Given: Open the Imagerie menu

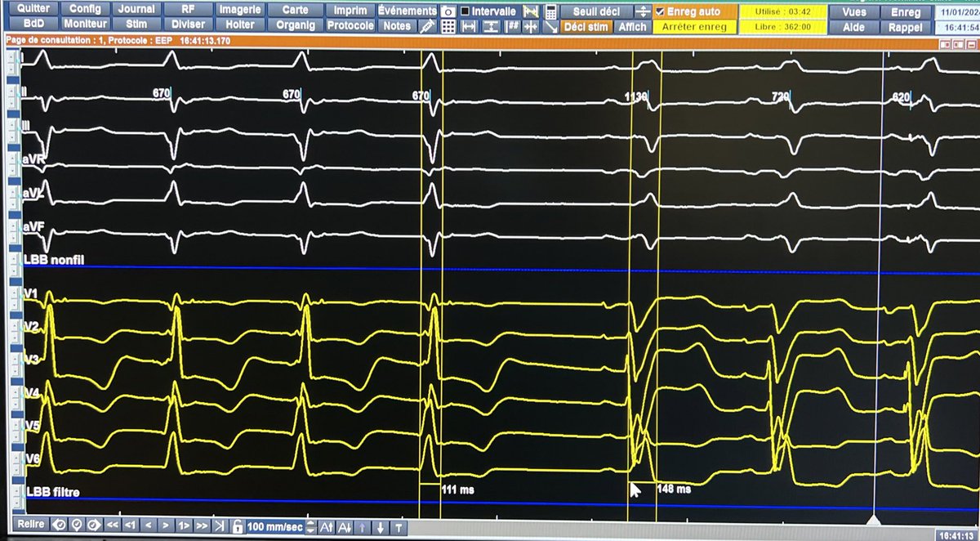Looking at the screenshot, I should [241, 10].
